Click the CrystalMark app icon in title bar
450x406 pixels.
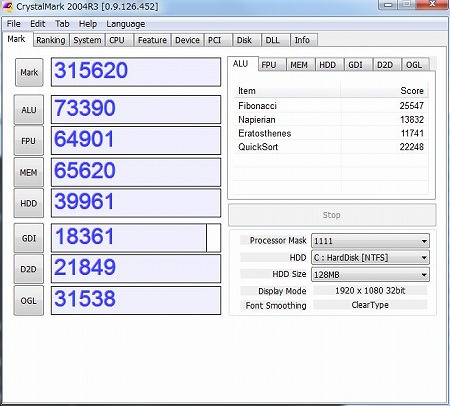tap(7, 6)
